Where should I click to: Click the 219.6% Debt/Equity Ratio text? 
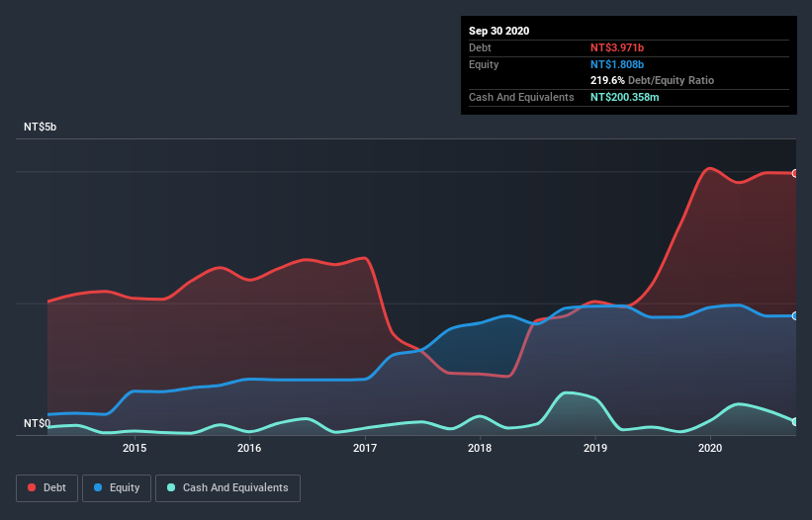point(652,81)
